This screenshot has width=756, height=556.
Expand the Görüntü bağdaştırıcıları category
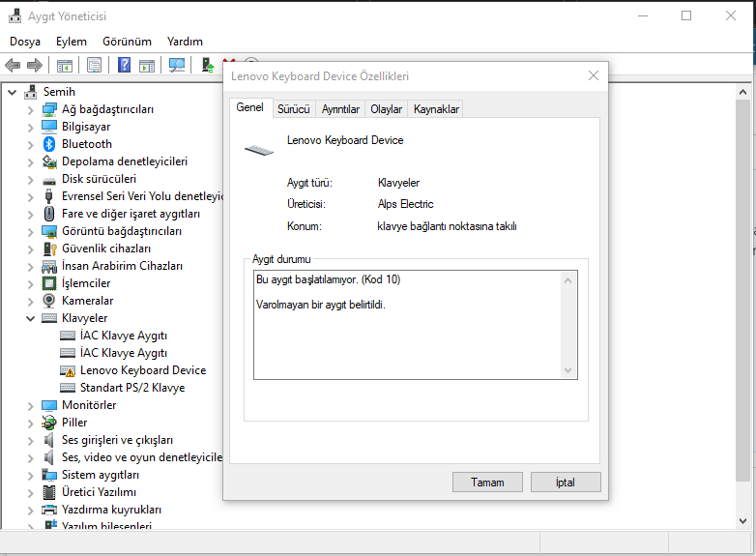click(x=30, y=232)
